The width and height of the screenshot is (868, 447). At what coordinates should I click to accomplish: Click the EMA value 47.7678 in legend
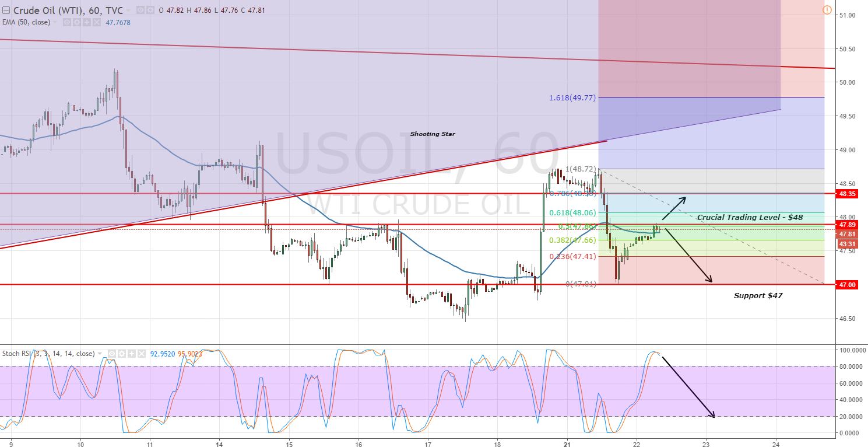[x=118, y=22]
